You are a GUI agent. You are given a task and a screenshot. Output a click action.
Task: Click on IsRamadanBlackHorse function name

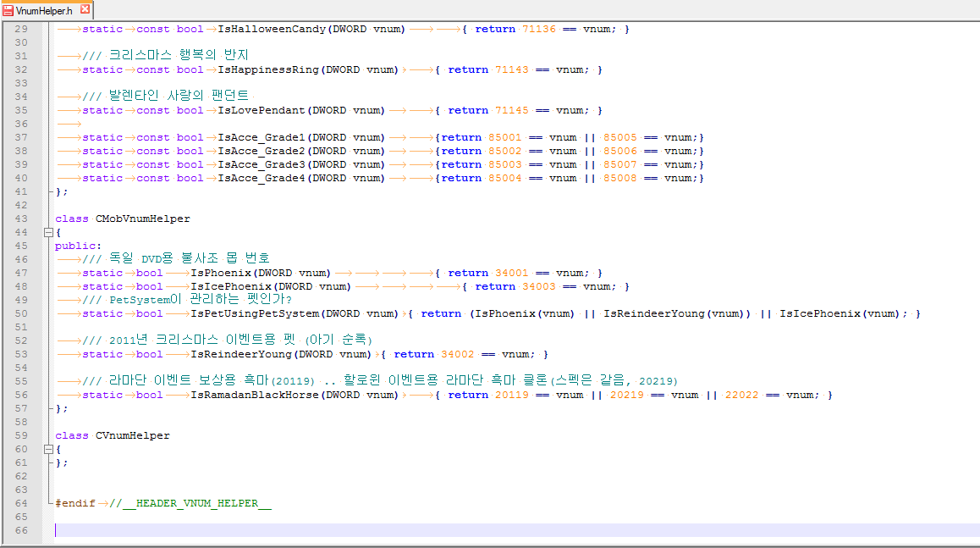(x=255, y=395)
